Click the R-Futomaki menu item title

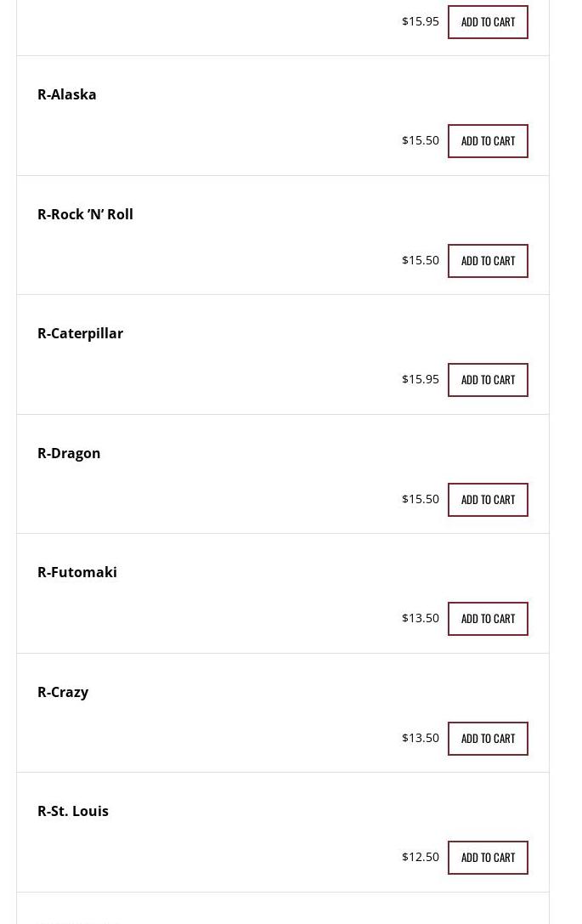(77, 572)
